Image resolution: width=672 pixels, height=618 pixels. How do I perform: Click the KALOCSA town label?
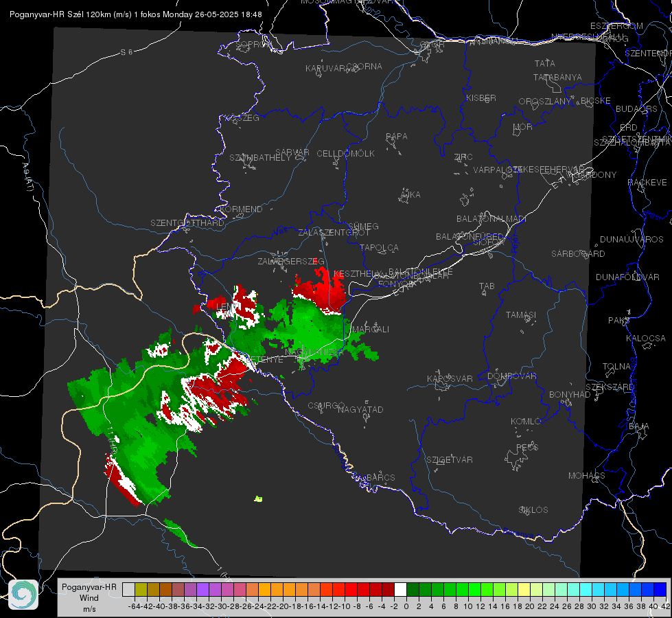click(x=645, y=339)
